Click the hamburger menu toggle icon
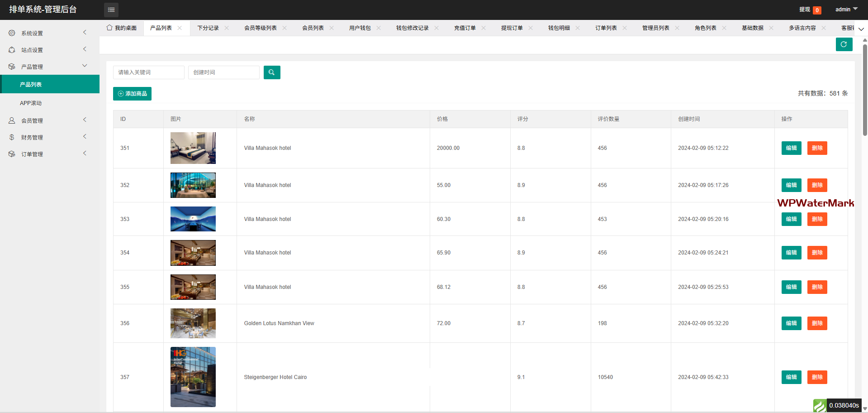The width and height of the screenshot is (868, 413). 111,10
